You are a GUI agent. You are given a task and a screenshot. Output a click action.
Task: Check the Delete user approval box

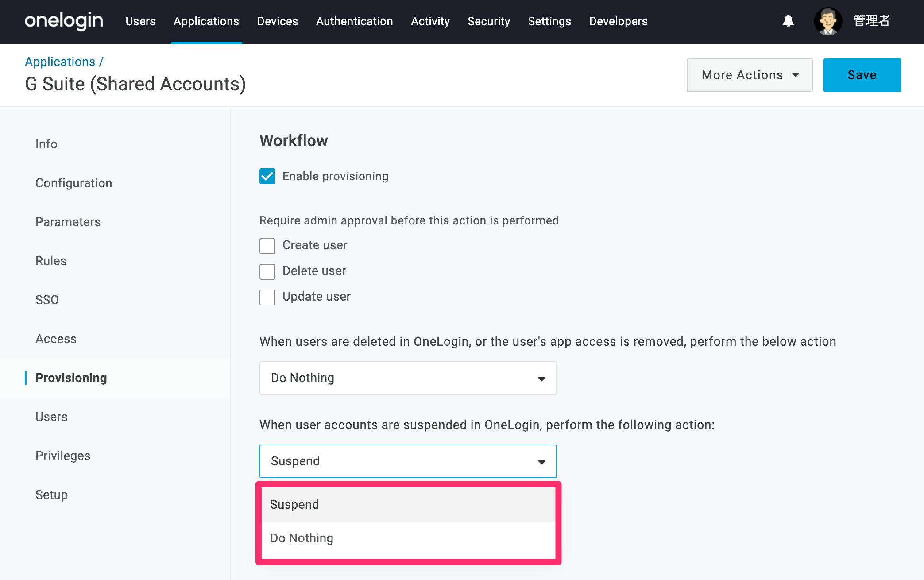coord(267,271)
